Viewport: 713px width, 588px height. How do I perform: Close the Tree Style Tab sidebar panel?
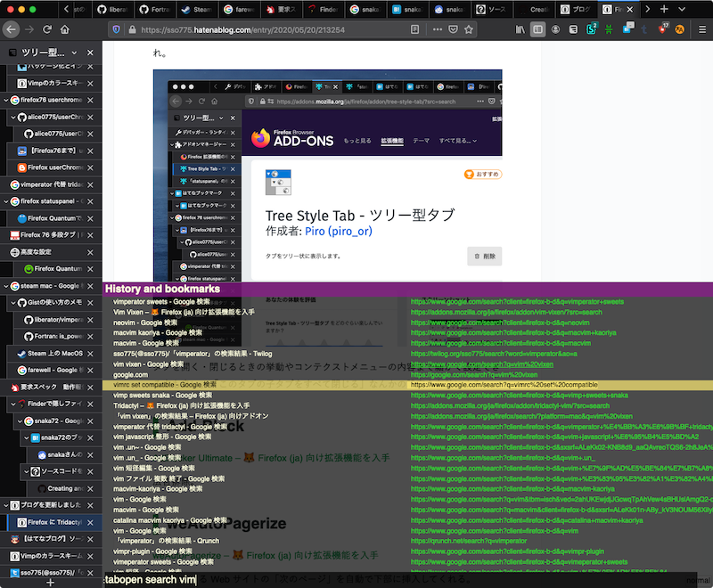[x=90, y=53]
